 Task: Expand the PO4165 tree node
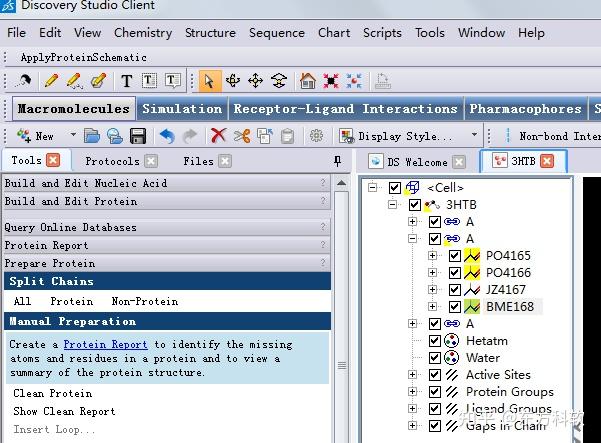[x=432, y=255]
